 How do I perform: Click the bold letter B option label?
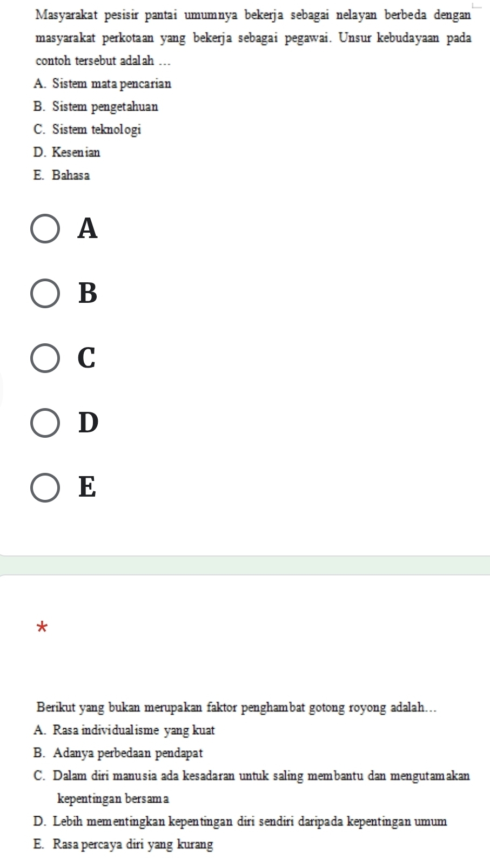click(88, 294)
